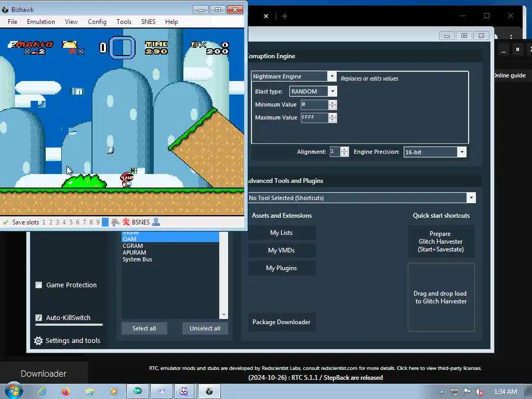Click Select all domains button

pyautogui.click(x=144, y=328)
